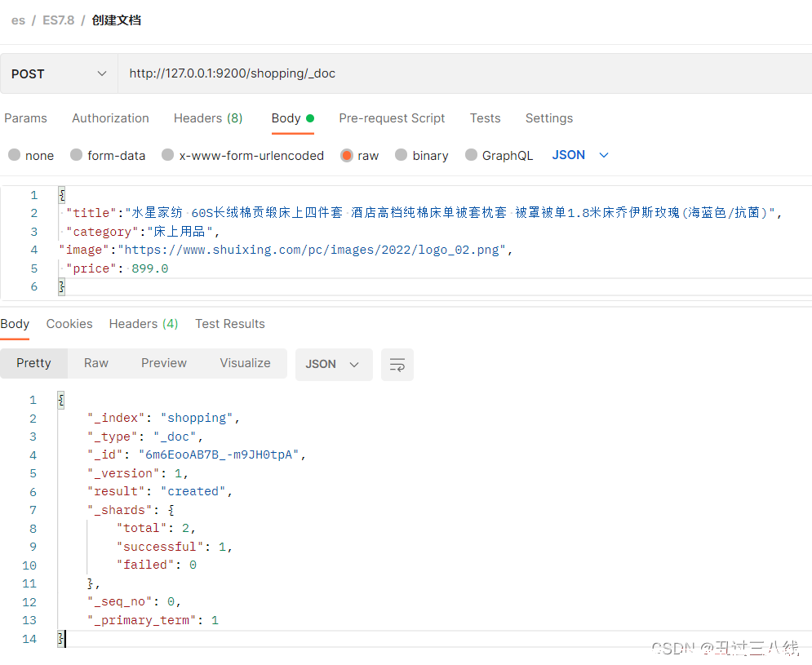
Task: Open the Test Results tab
Action: pos(230,324)
